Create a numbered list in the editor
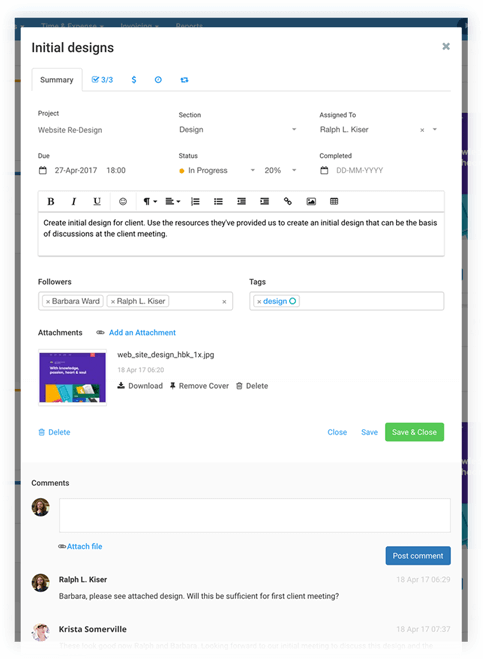The width and height of the screenshot is (483, 659). click(195, 202)
